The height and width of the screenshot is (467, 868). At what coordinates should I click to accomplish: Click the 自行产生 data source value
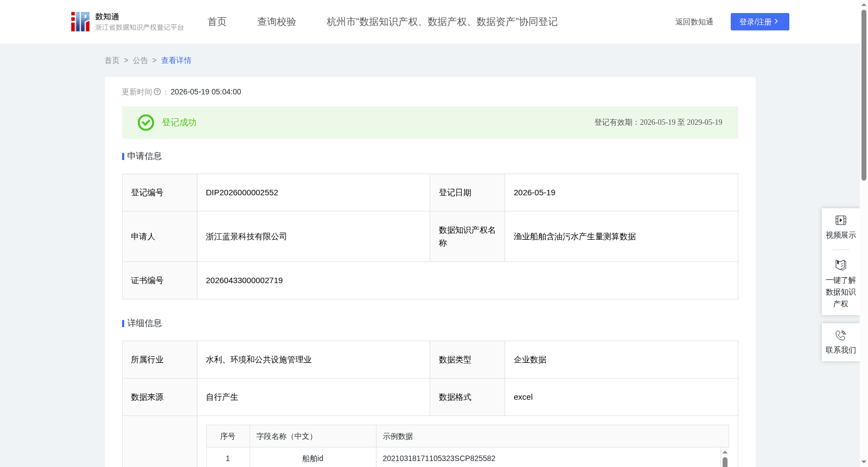222,397
